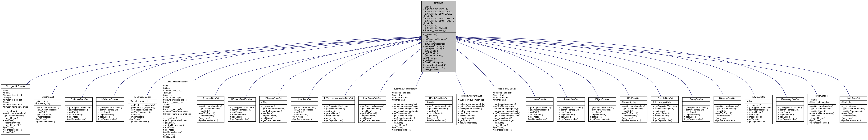
Task: Click $import_dc_object in ilDataCollectionDataSet
Action: click(x=172, y=97)
